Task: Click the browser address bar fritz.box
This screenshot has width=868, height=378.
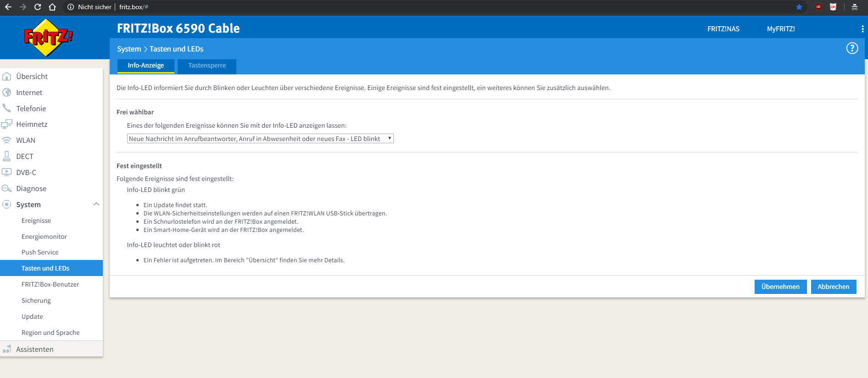Action: point(134,7)
